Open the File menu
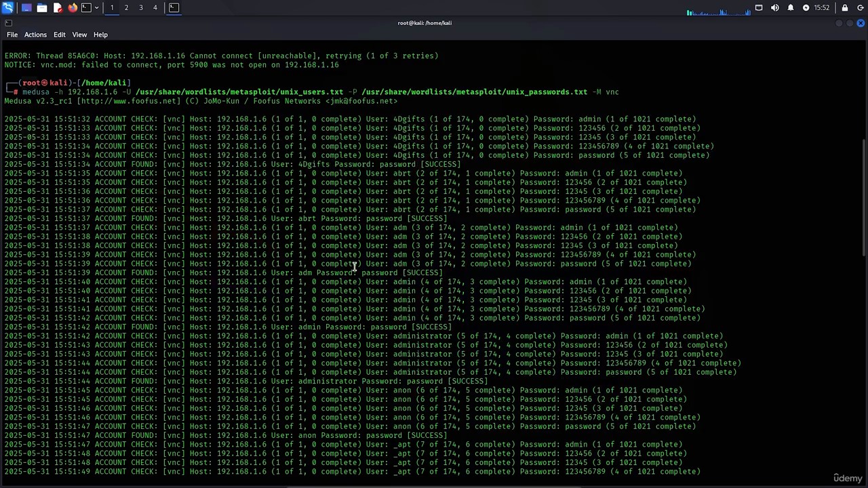This screenshot has height=488, width=868. point(12,35)
